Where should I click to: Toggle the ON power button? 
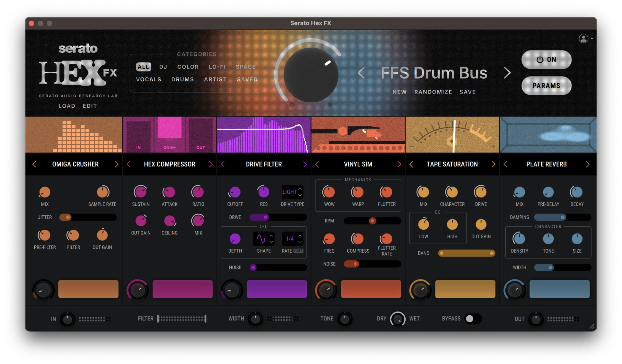[x=546, y=60]
